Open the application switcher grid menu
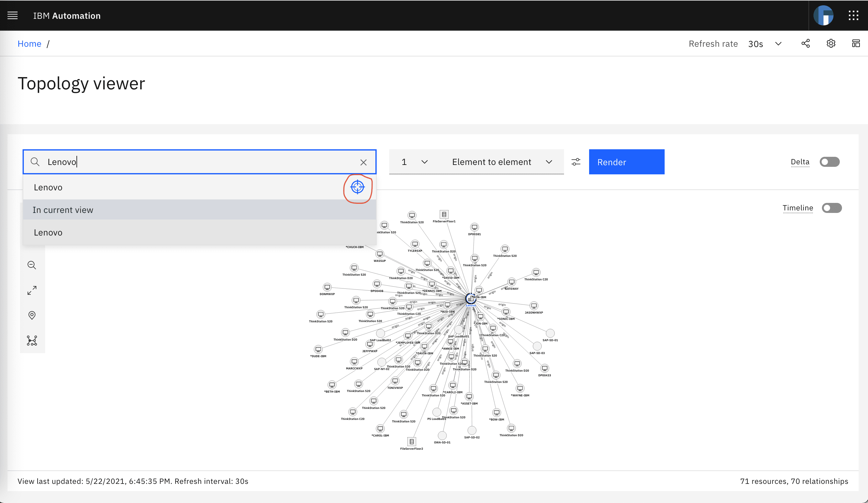Screen dimensions: 868x503 click(x=854, y=15)
